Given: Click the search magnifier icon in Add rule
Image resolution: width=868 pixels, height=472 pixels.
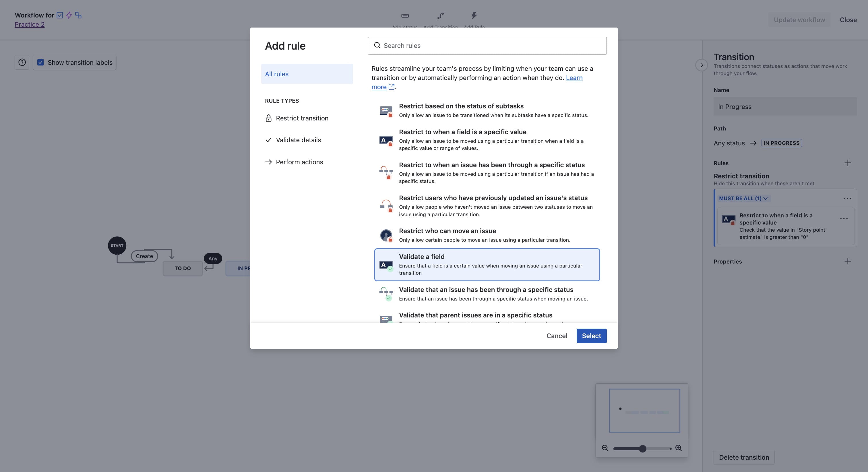Looking at the screenshot, I should pyautogui.click(x=377, y=45).
